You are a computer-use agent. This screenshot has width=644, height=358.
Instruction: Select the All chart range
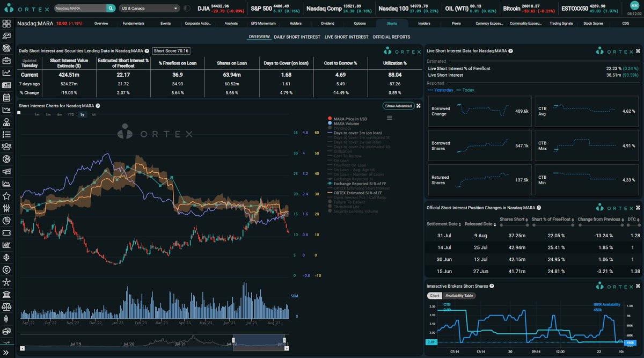coord(94,115)
